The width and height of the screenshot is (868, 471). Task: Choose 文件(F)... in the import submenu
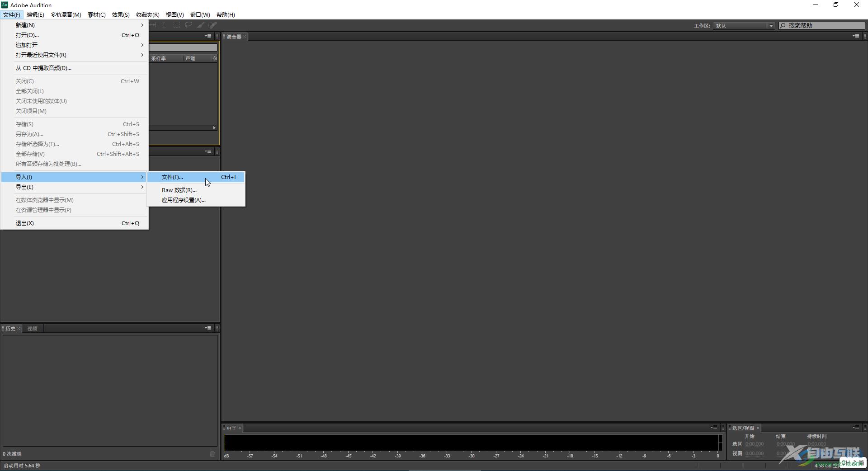coord(196,177)
